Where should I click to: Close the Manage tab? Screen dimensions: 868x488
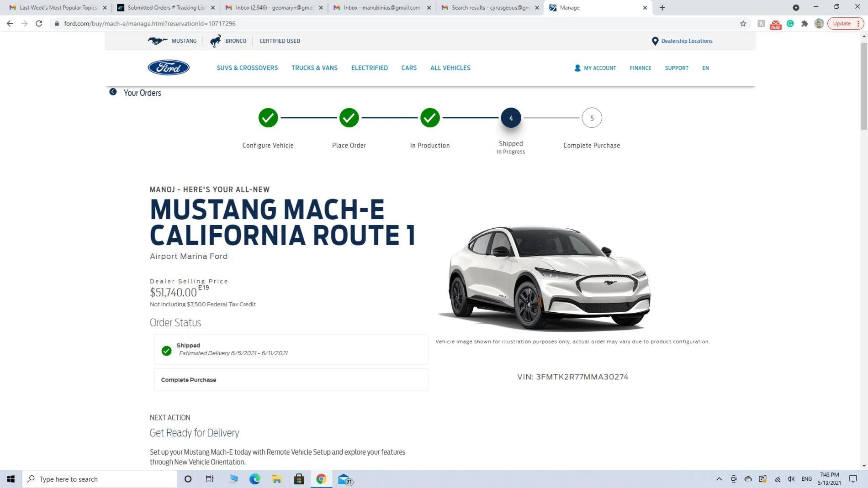pos(645,8)
